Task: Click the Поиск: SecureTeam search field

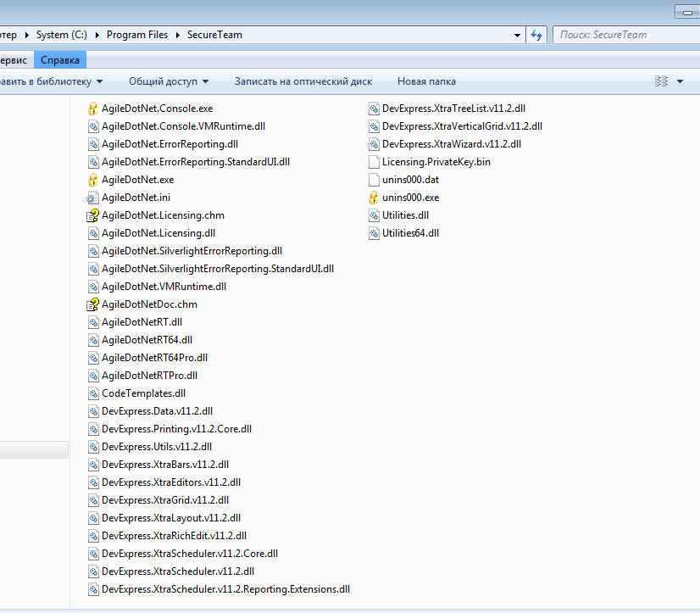Action: coord(626,35)
